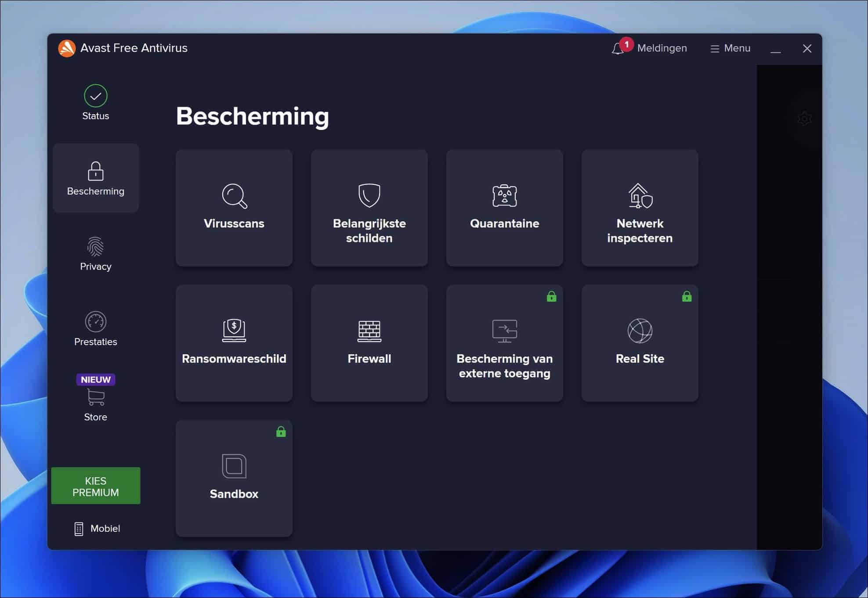Viewport: 868px width, 598px height.
Task: Open the Sandbox tile
Action: click(234, 479)
